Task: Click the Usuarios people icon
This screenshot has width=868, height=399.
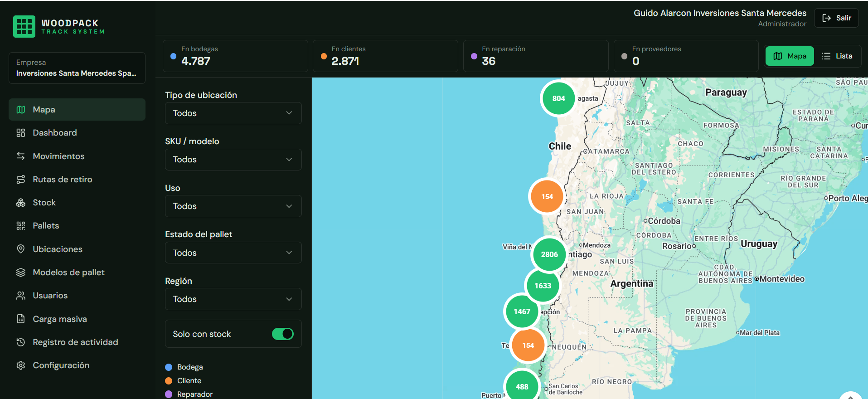Action: click(21, 296)
